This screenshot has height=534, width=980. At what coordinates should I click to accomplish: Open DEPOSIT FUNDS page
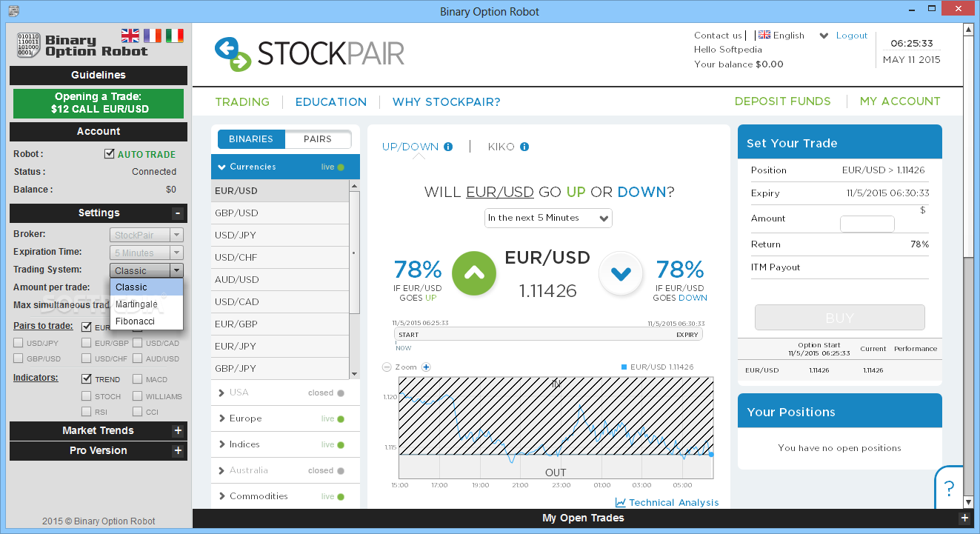[x=783, y=101]
